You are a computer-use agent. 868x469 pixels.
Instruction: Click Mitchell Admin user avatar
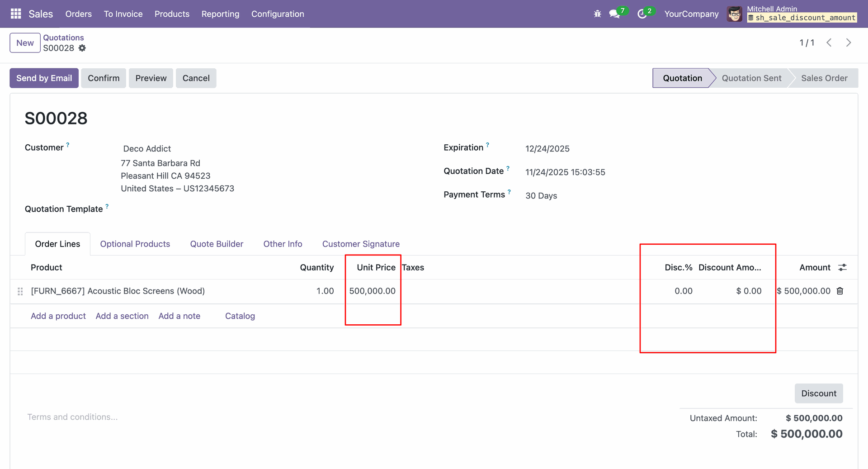(734, 14)
